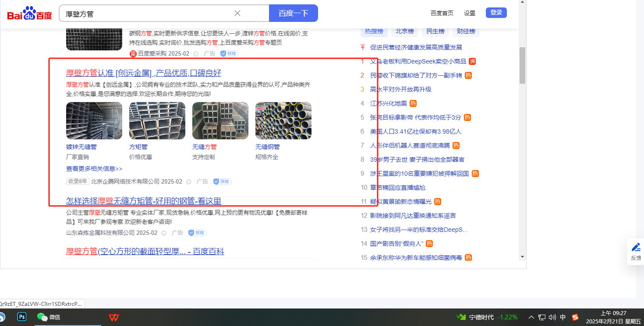Click the 宁德时代 -1.22% stock text
This screenshot has height=326, width=644.
pos(493,317)
